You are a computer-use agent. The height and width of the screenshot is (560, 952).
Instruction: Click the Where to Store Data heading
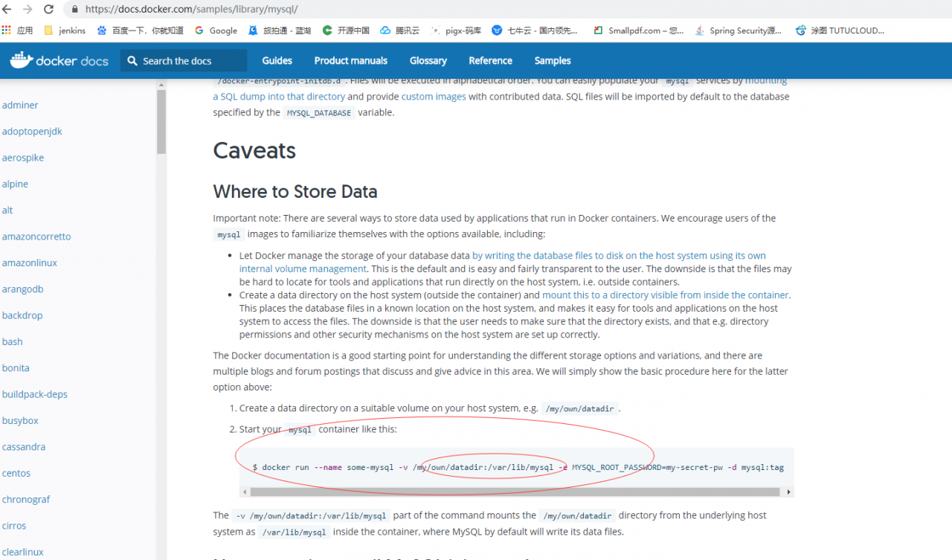click(295, 192)
